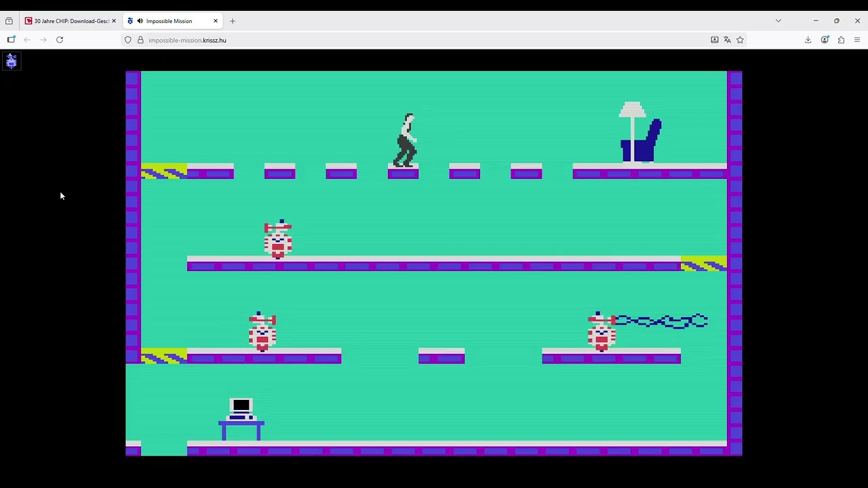This screenshot has height=488, width=868.
Task: Open the downloads panel
Action: (808, 40)
